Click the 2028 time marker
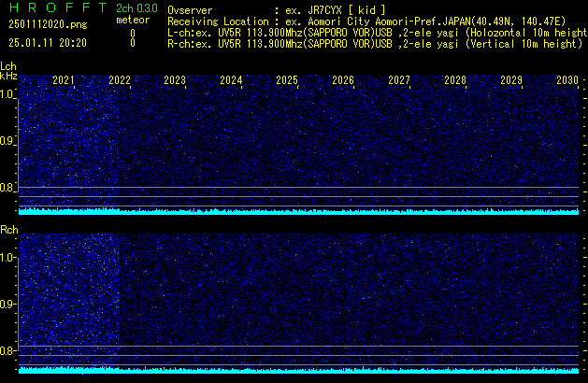Screen dimensions: 588x383 point(455,80)
